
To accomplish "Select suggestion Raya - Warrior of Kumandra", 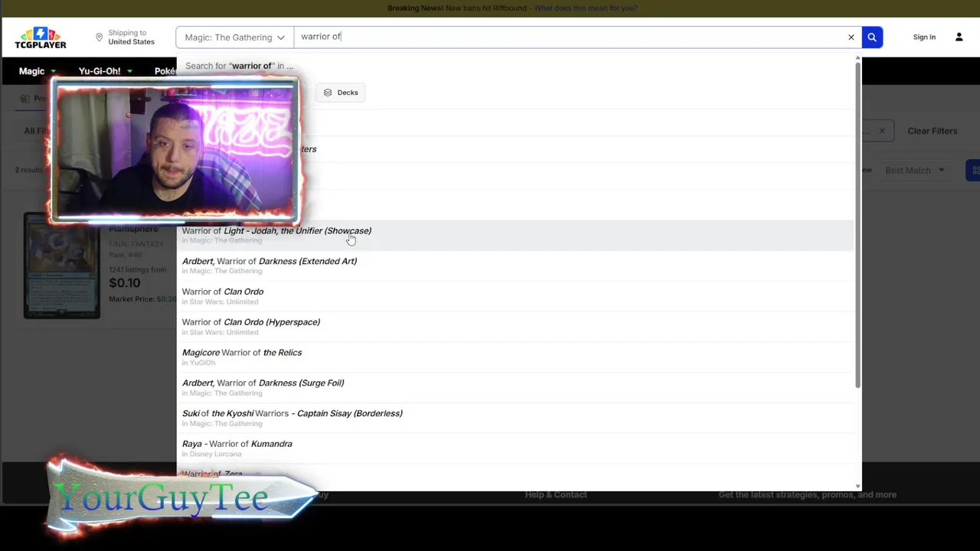I will pyautogui.click(x=515, y=448).
